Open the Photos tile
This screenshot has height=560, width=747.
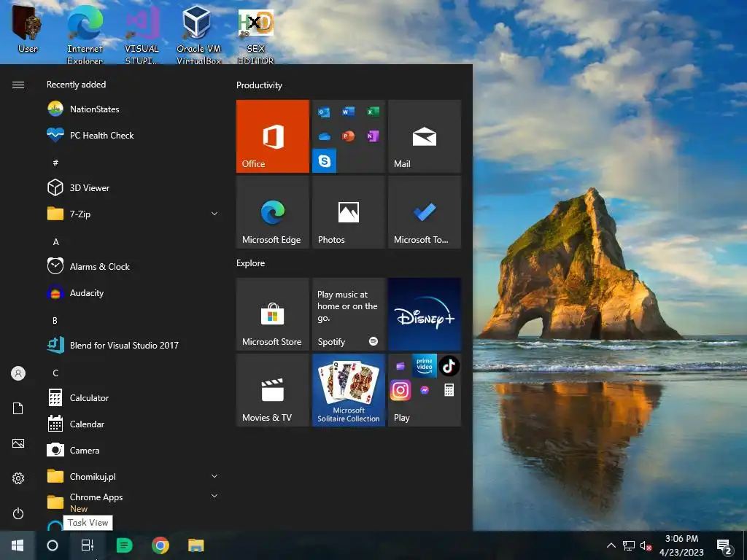[x=348, y=212]
